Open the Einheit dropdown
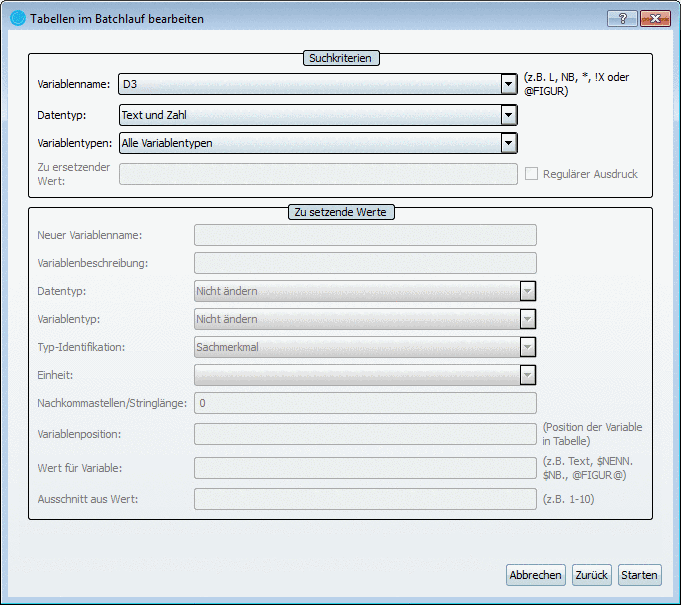The image size is (681, 605). click(528, 375)
